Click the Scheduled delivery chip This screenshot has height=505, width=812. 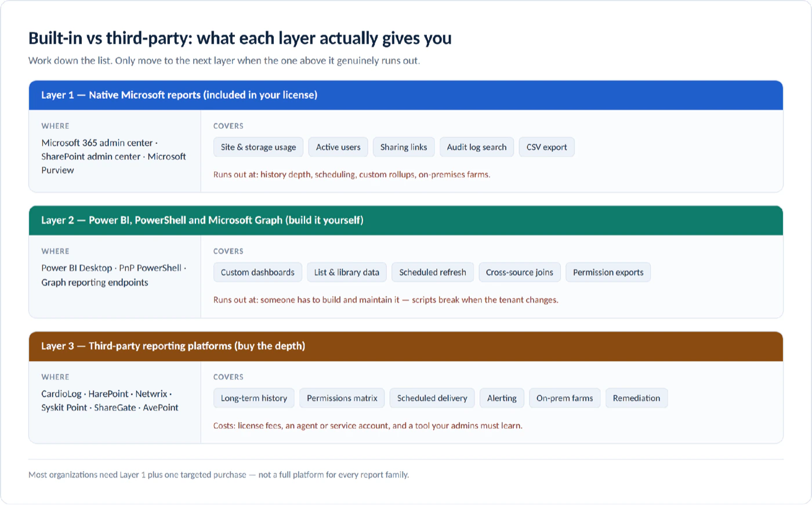pyautogui.click(x=432, y=398)
